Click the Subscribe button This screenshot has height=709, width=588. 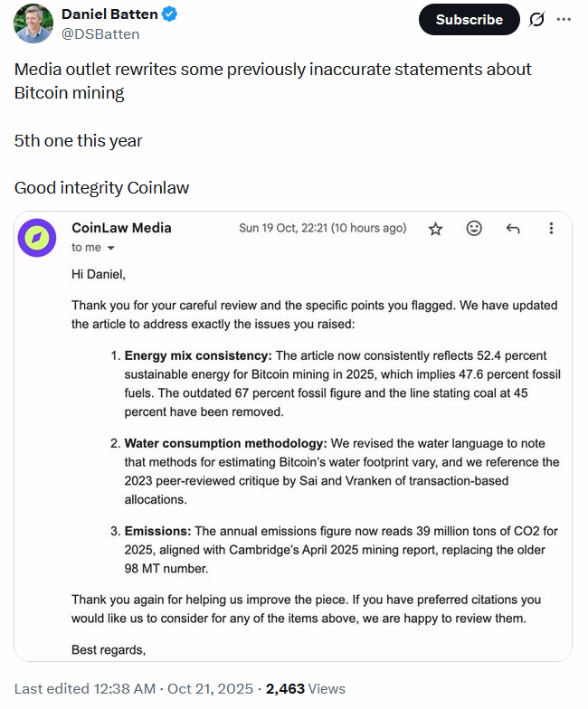click(x=469, y=20)
